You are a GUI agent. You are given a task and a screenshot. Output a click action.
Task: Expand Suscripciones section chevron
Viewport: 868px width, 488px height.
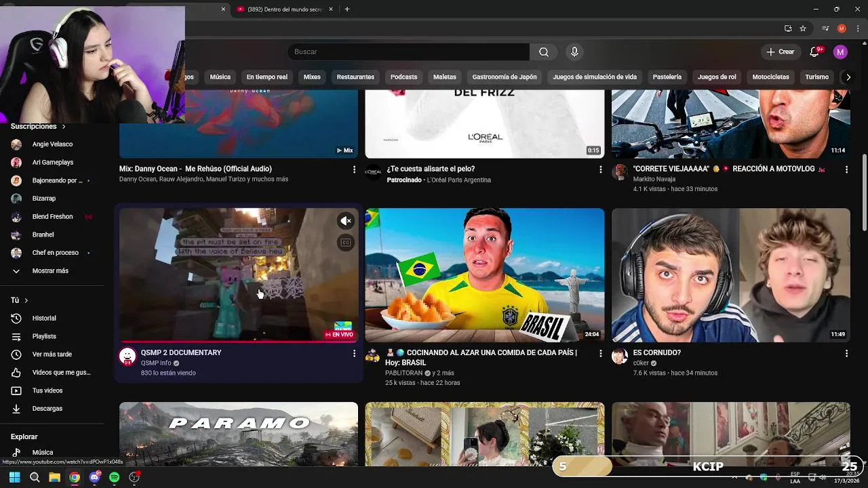(64, 127)
